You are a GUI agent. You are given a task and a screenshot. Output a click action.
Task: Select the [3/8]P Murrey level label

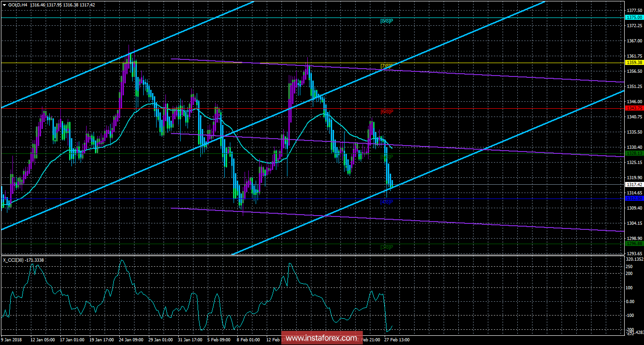[x=386, y=247]
